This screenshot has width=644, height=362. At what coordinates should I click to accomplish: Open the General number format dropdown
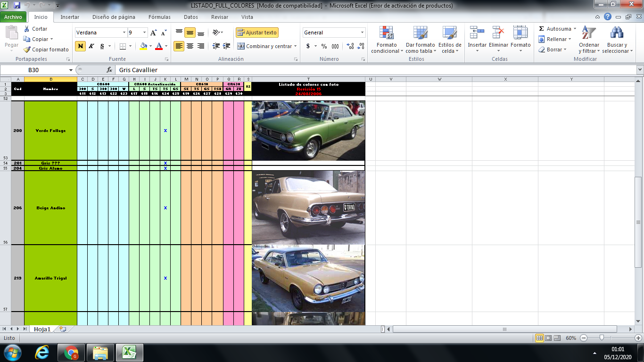[363, 33]
